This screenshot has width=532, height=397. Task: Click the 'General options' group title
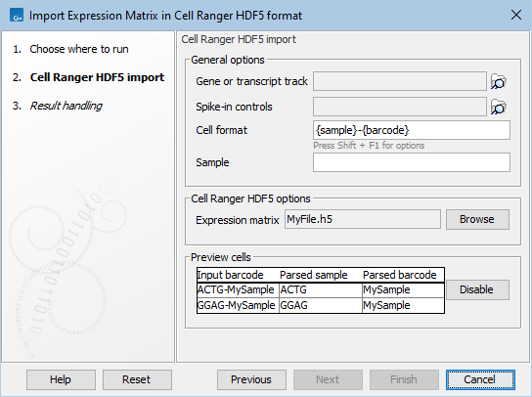point(228,60)
